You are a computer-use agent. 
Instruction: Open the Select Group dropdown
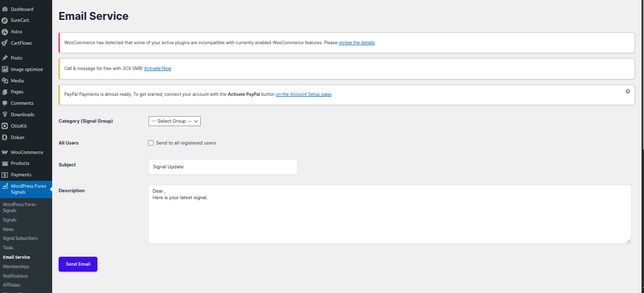point(174,121)
